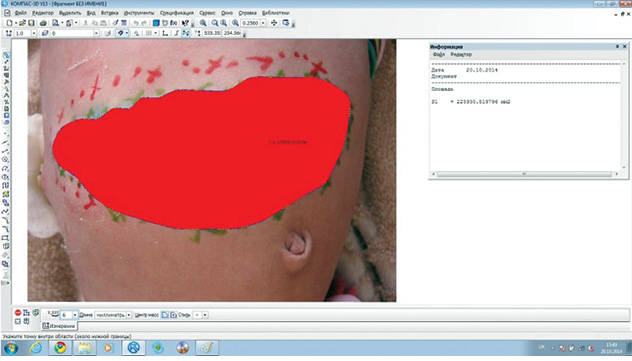Click Файл in the Information panel
Screen dimensions: 632x361
pos(439,54)
